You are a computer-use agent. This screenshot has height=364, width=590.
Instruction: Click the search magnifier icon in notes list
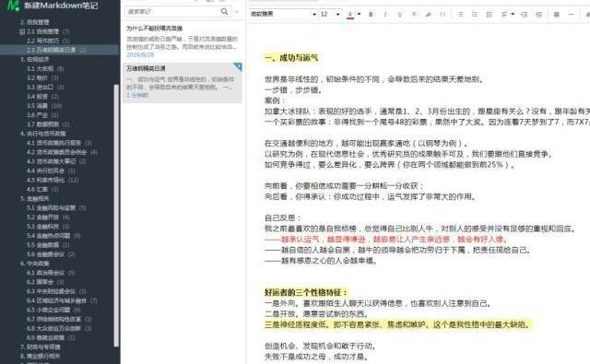click(x=225, y=12)
